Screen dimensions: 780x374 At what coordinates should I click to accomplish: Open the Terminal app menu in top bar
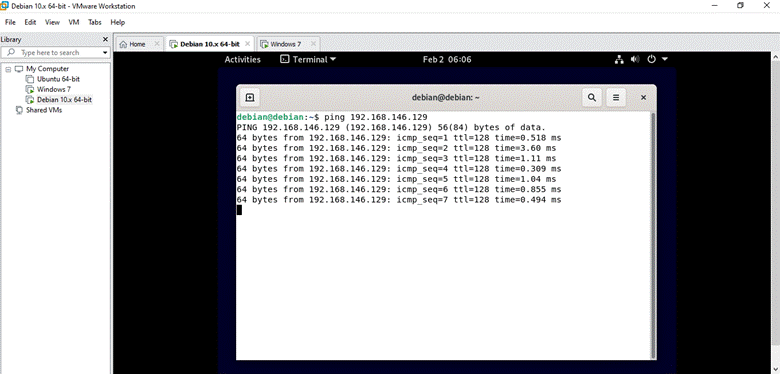pos(308,60)
